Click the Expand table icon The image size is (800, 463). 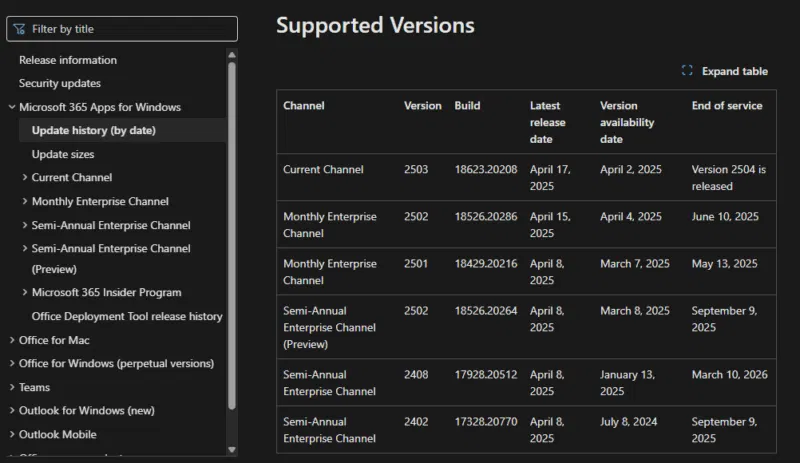[687, 71]
